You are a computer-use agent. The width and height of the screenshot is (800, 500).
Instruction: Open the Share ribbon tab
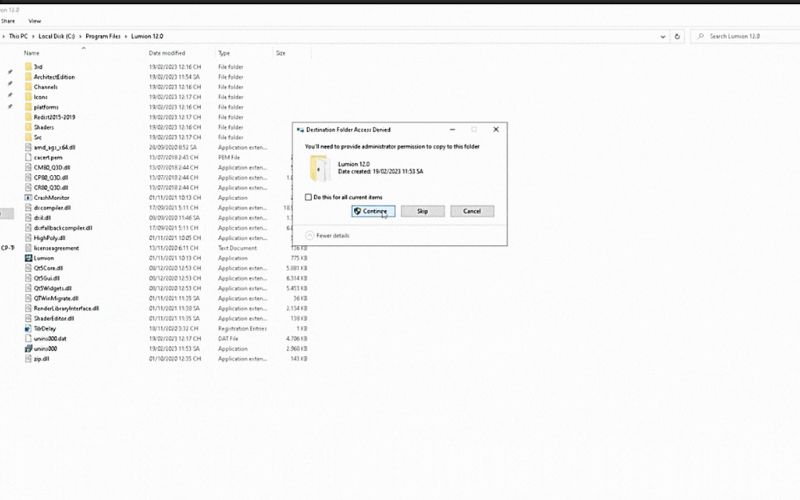tap(8, 21)
